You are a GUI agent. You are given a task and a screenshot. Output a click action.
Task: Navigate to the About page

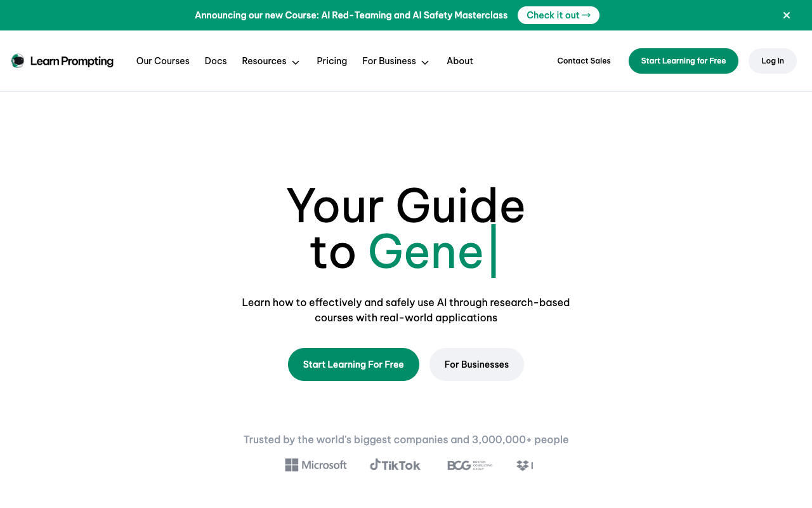click(460, 61)
